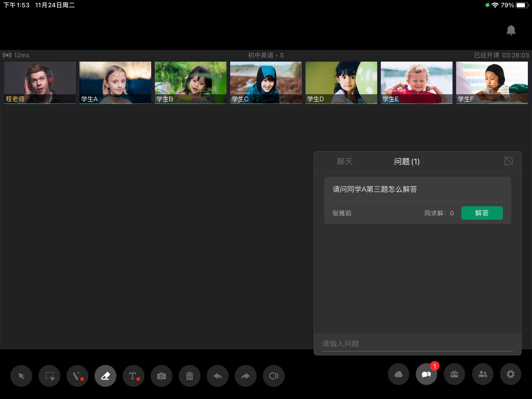Open the settings gear
The image size is (532, 399).
511,374
